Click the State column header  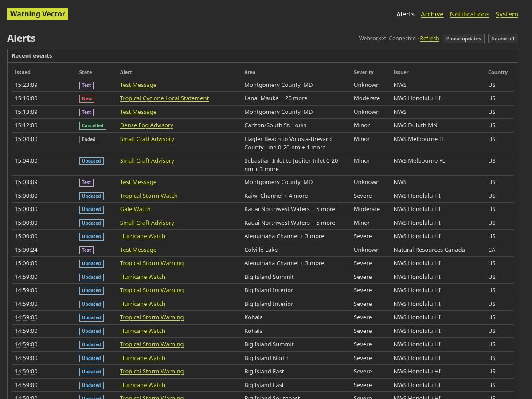pyautogui.click(x=86, y=72)
